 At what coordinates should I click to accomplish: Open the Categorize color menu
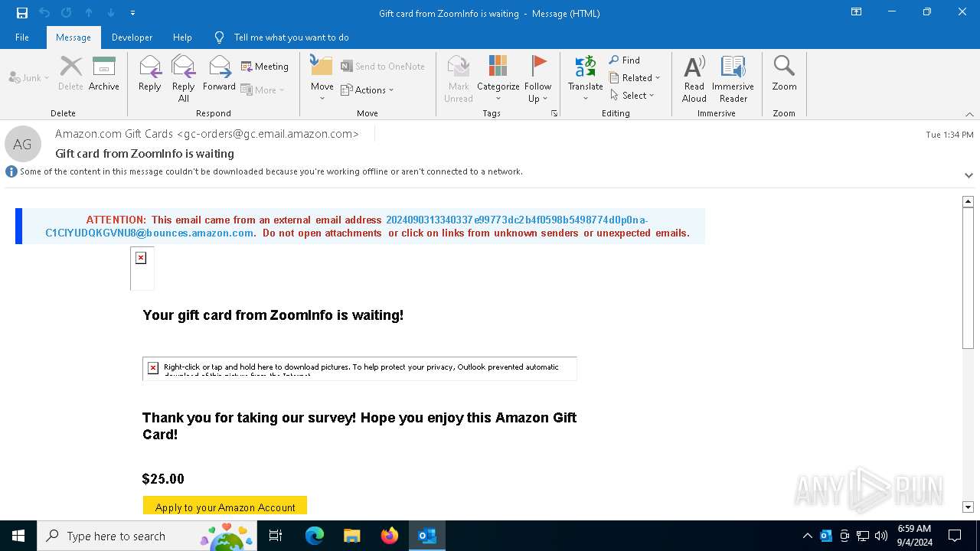pyautogui.click(x=498, y=78)
